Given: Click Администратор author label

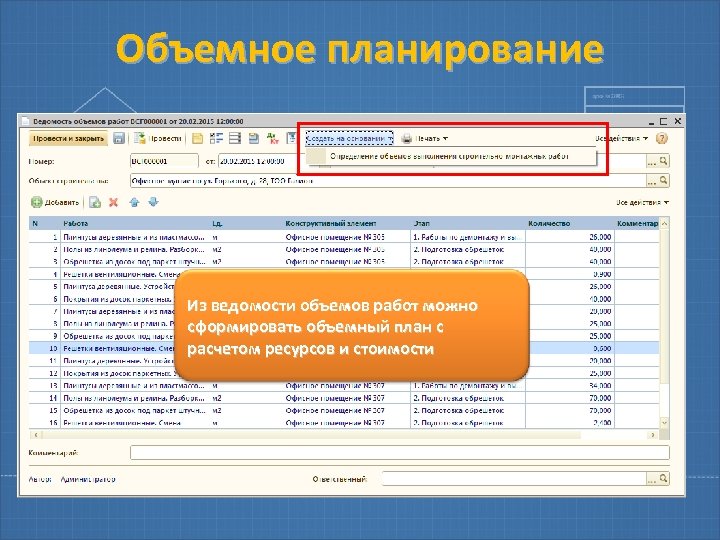Looking at the screenshot, I should tap(88, 479).
